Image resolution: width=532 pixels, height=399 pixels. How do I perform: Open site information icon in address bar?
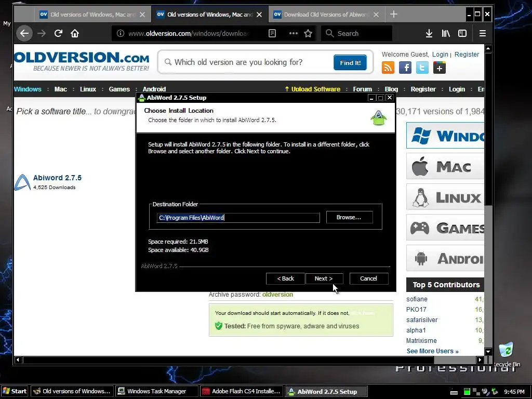pyautogui.click(x=121, y=33)
